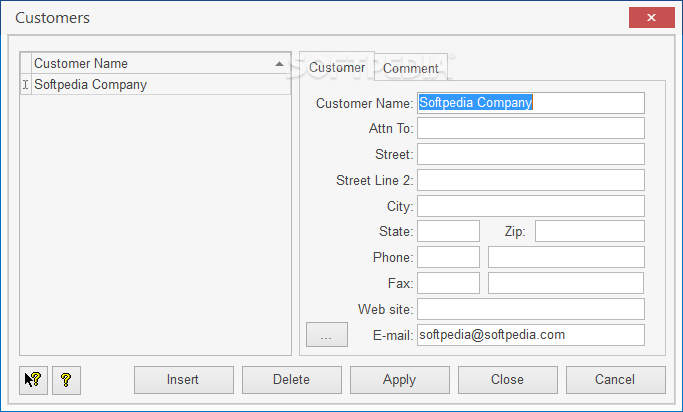The height and width of the screenshot is (412, 683).
Task: Close the Customers window with the red X
Action: [652, 17]
